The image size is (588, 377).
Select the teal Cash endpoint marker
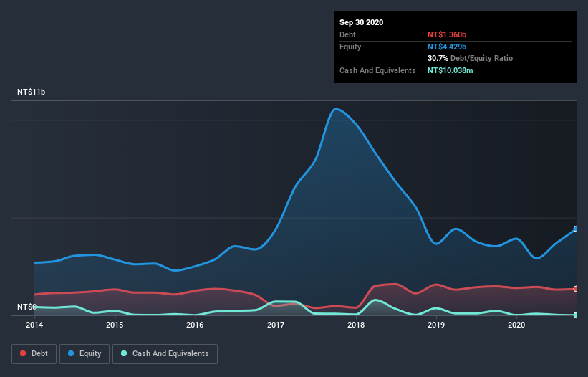tap(576, 315)
